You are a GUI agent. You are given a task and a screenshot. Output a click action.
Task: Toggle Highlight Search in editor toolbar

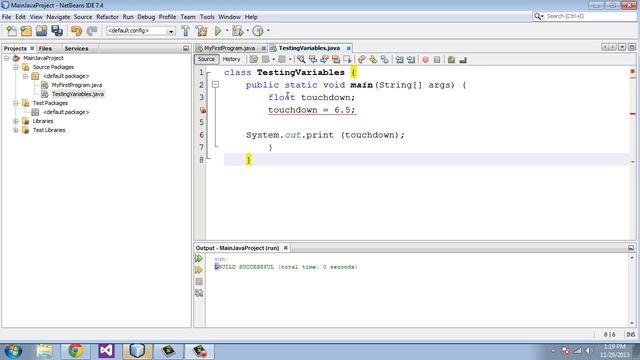click(336, 60)
